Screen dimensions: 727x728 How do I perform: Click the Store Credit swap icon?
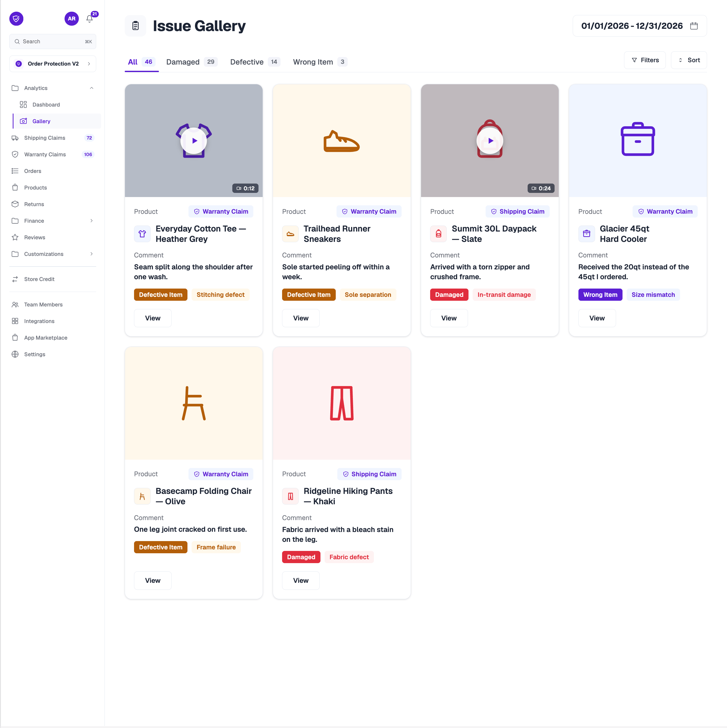[x=15, y=279]
